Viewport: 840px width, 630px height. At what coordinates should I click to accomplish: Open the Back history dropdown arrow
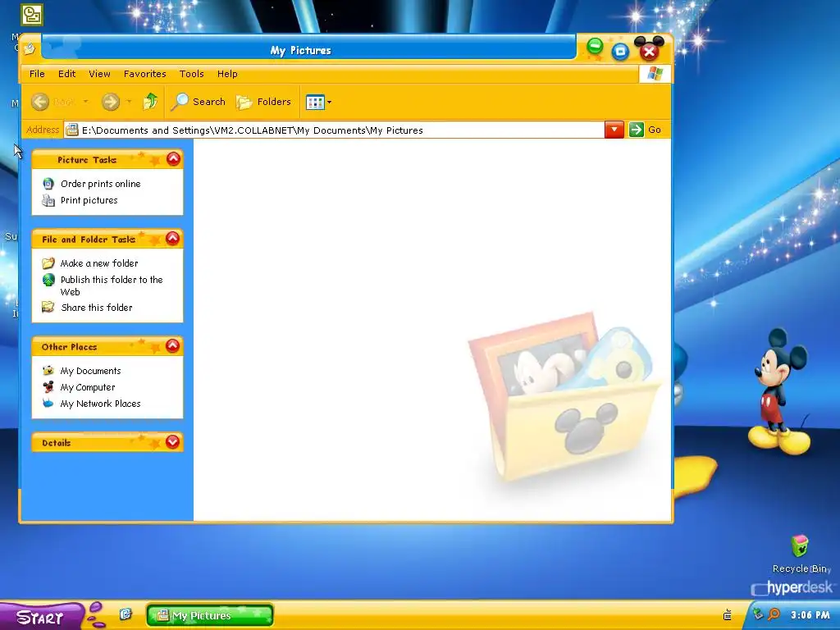click(85, 102)
